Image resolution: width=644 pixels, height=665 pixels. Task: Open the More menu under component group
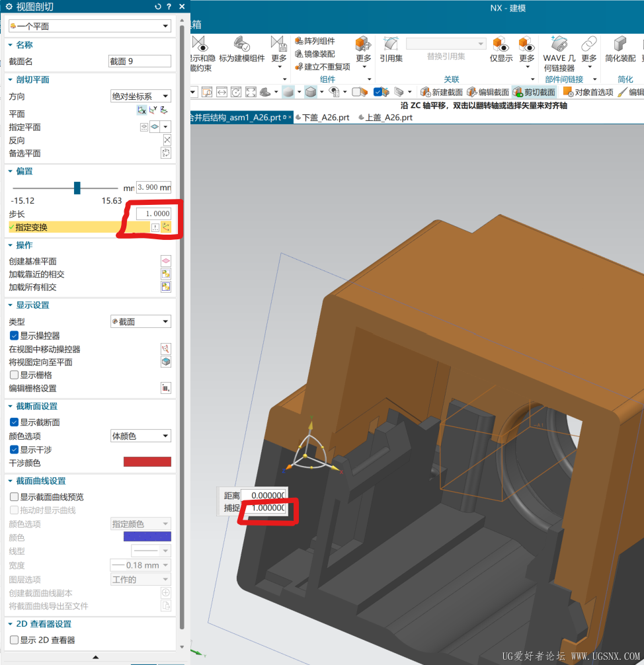pyautogui.click(x=364, y=54)
